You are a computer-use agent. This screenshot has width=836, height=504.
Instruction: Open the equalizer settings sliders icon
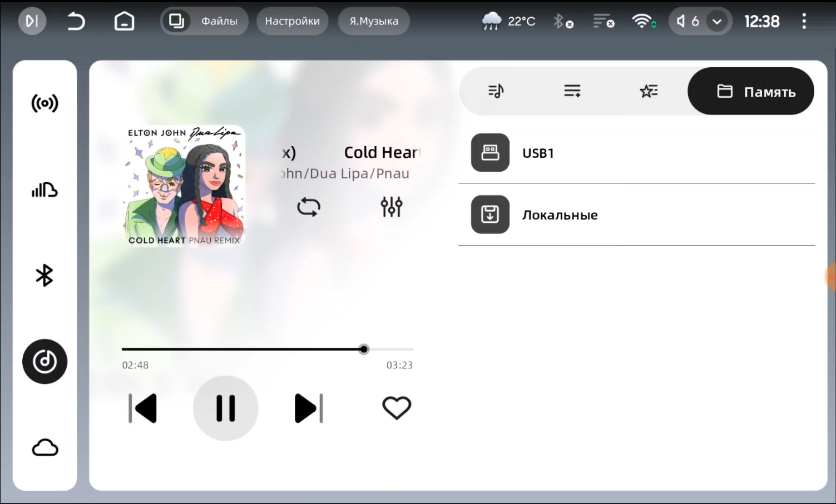point(392,207)
